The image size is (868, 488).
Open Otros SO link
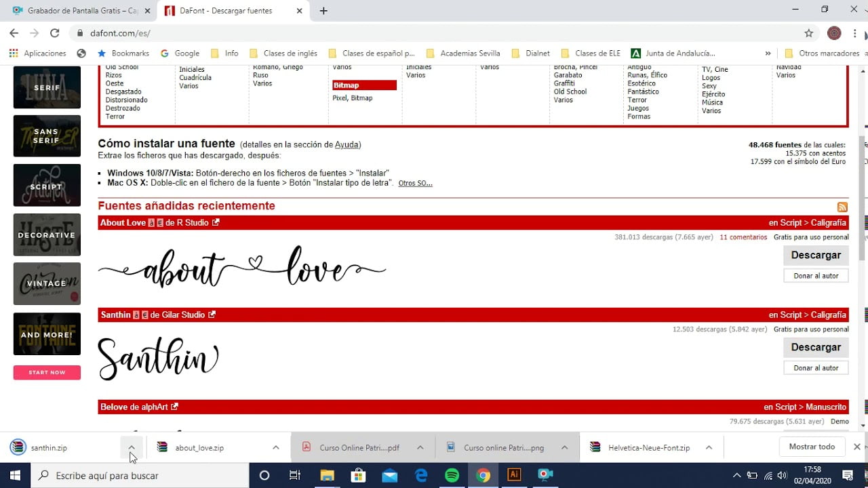tap(415, 183)
